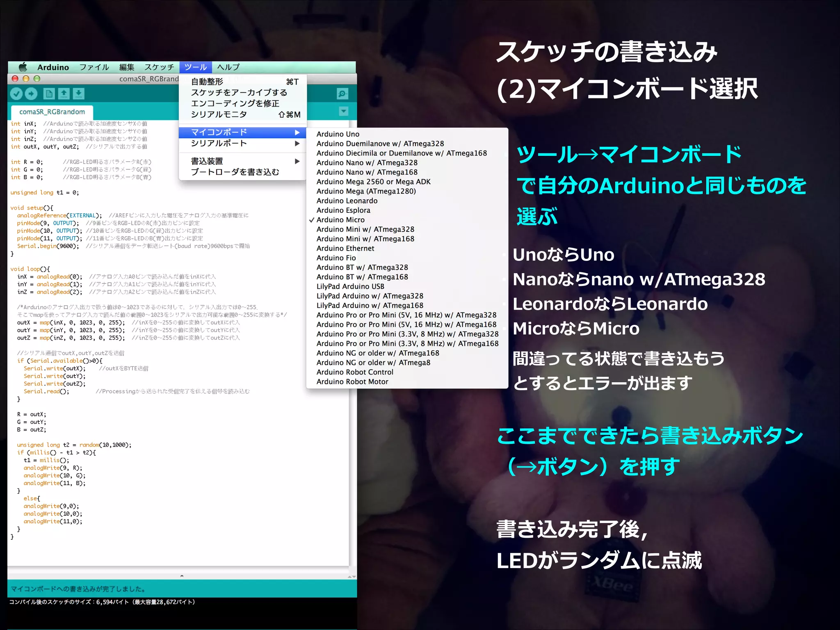
Task: Select Arduino Duemilanove w/ ATmega328
Action: point(407,144)
